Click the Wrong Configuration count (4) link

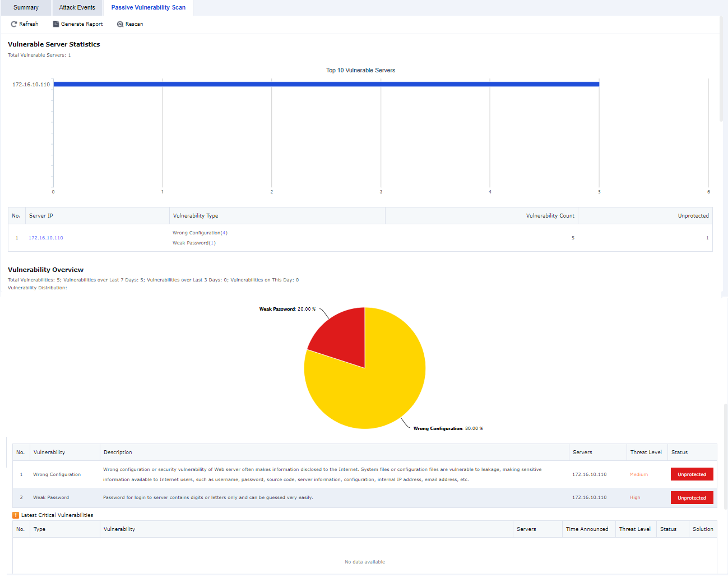pyautogui.click(x=224, y=233)
